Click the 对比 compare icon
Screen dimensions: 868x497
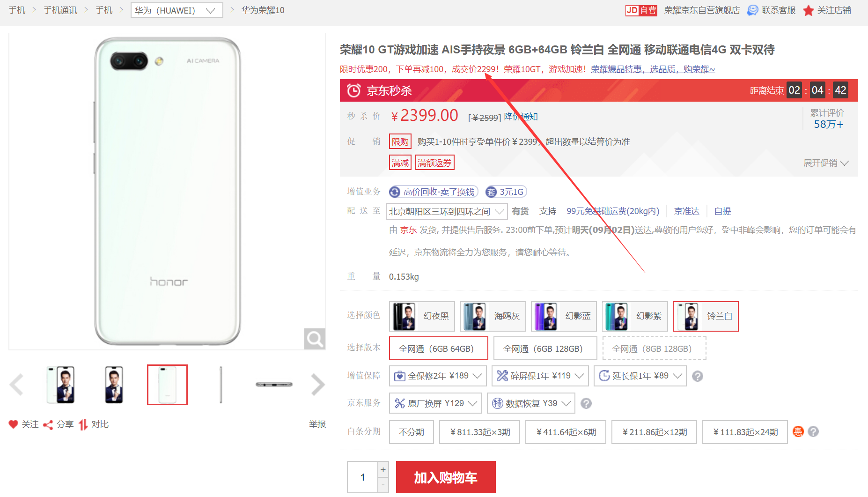[x=83, y=425]
